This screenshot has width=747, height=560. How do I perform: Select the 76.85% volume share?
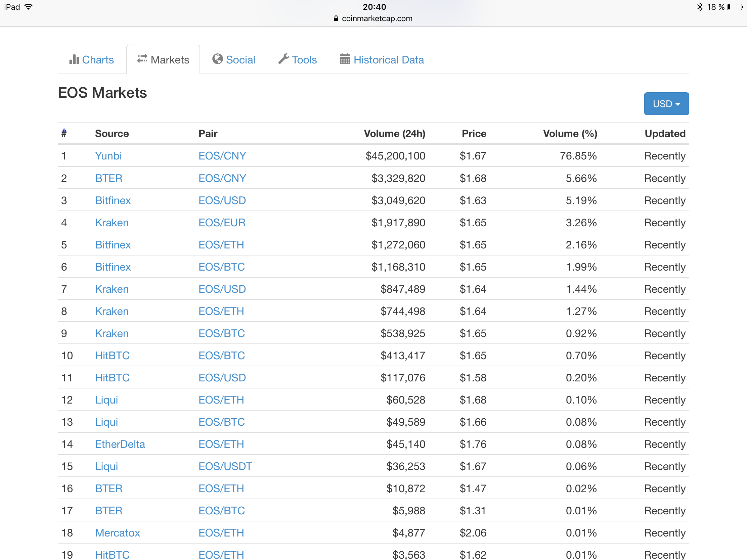[578, 156]
